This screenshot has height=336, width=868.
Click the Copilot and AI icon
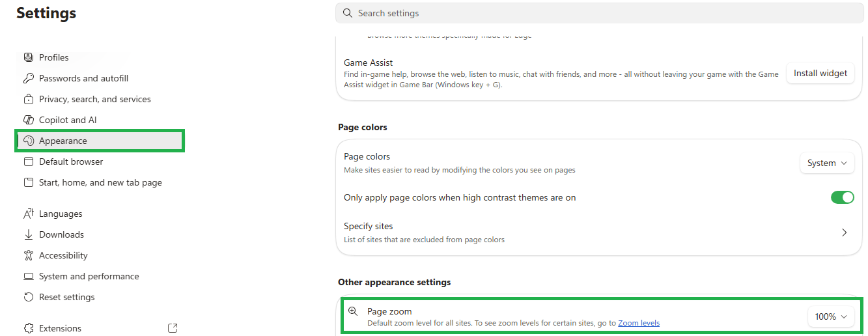coord(28,120)
